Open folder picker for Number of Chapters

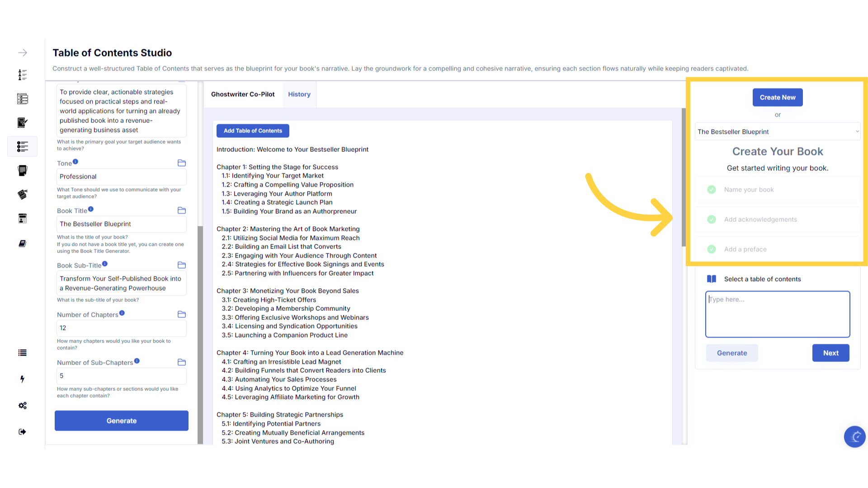(182, 314)
